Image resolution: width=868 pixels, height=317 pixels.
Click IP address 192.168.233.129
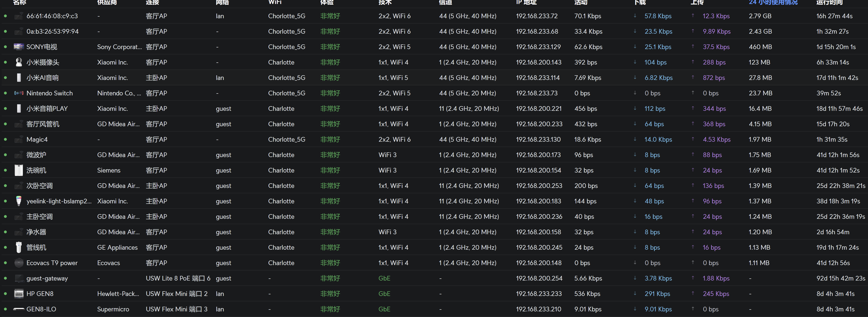pyautogui.click(x=538, y=47)
